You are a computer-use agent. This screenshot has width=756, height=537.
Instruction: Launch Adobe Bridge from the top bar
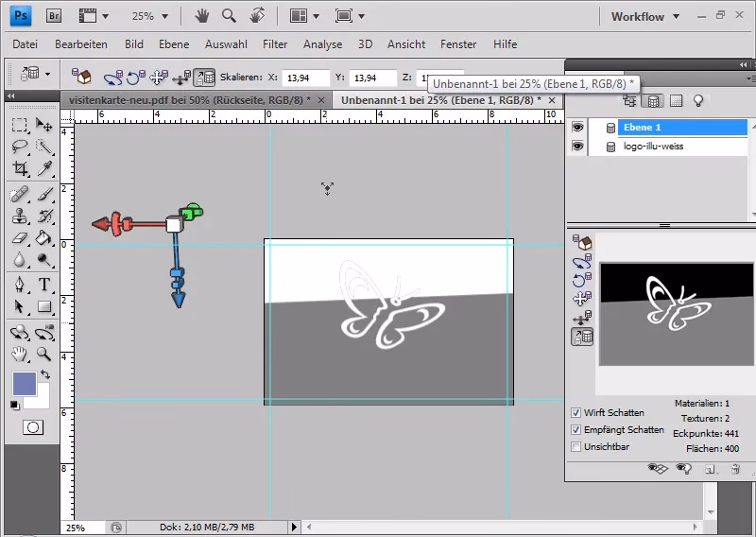[55, 16]
